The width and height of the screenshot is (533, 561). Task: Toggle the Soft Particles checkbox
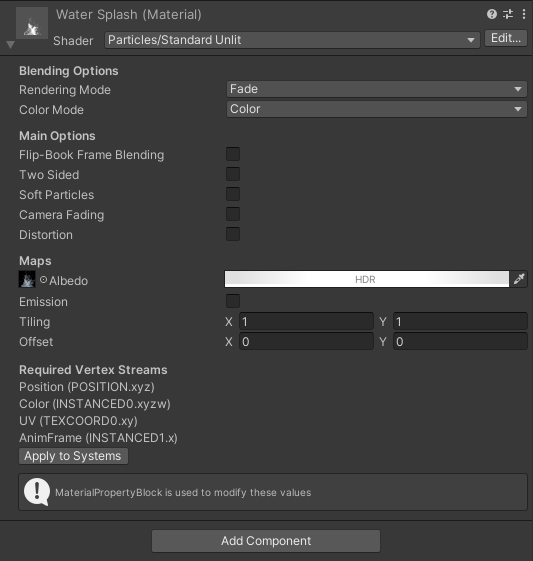(x=233, y=194)
